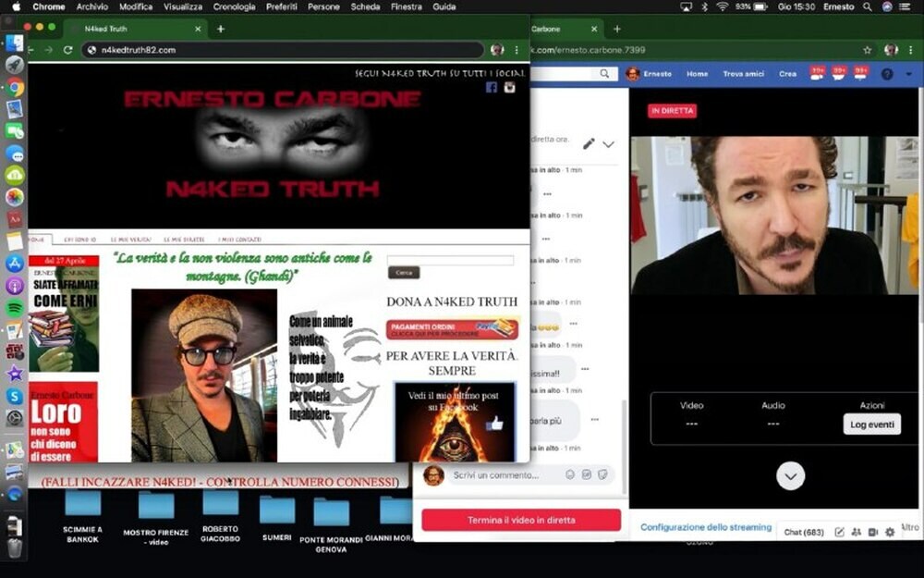Open the App Store from the Dock
This screenshot has width=924, height=578.
pyautogui.click(x=15, y=264)
